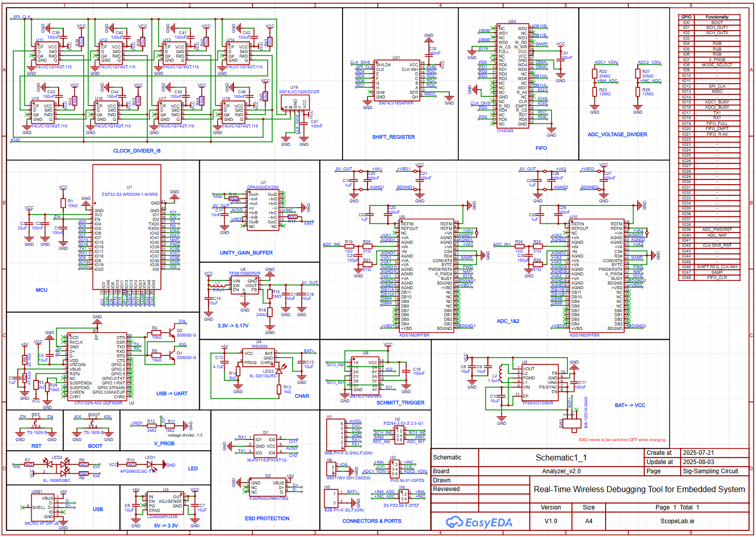The image size is (756, 537).
Task: Click ADC1_BUSY in the GPIO table
Action: [717, 103]
